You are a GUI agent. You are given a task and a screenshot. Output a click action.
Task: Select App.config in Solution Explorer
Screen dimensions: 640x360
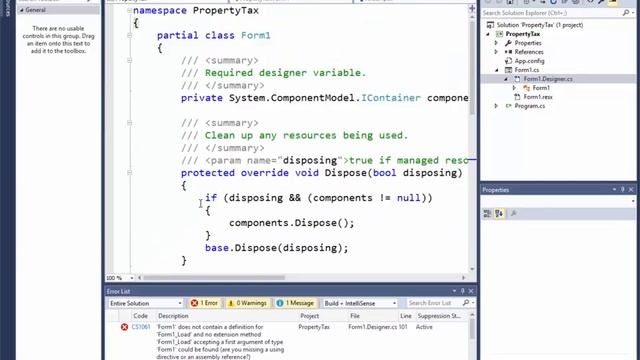pyautogui.click(x=529, y=61)
